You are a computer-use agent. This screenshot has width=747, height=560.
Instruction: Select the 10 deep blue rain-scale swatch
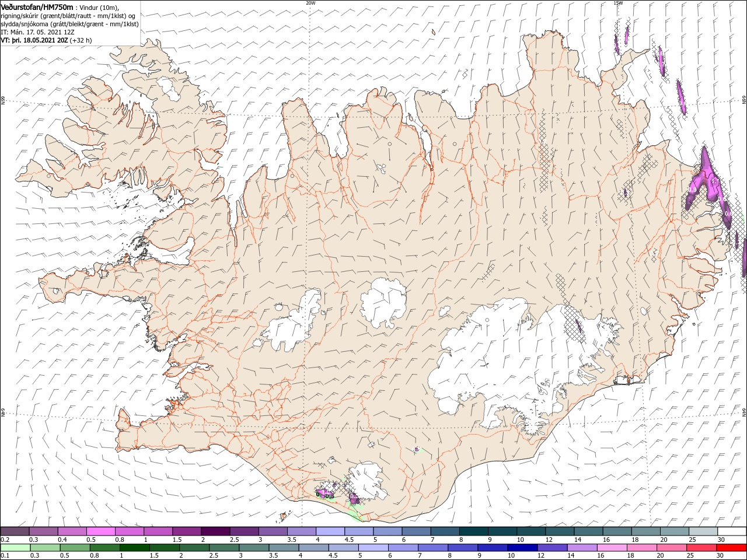(x=522, y=548)
